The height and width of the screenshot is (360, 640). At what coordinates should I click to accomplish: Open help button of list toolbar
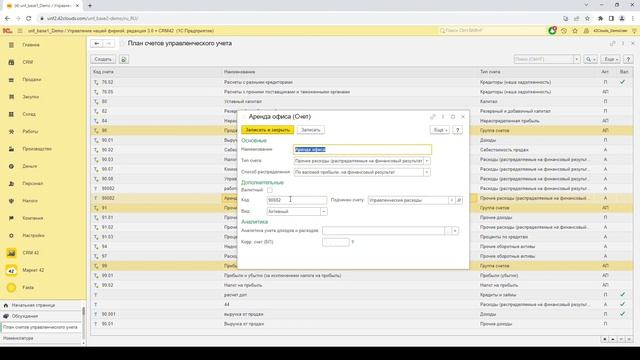[628, 60]
